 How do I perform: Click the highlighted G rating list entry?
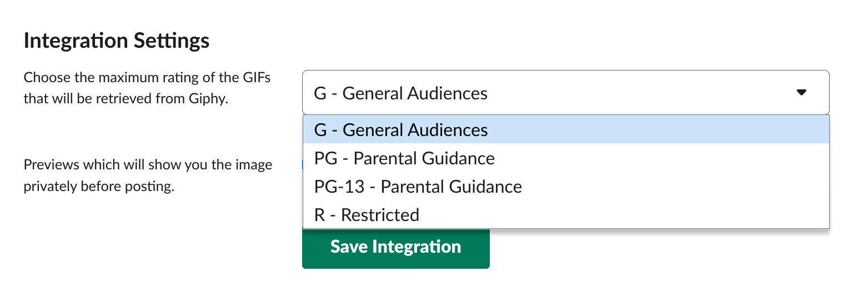[x=566, y=129]
